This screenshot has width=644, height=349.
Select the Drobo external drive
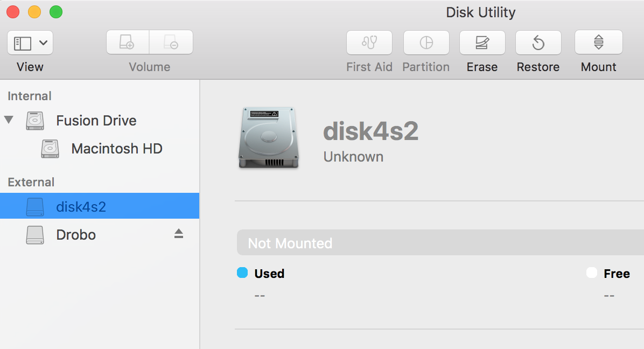76,235
